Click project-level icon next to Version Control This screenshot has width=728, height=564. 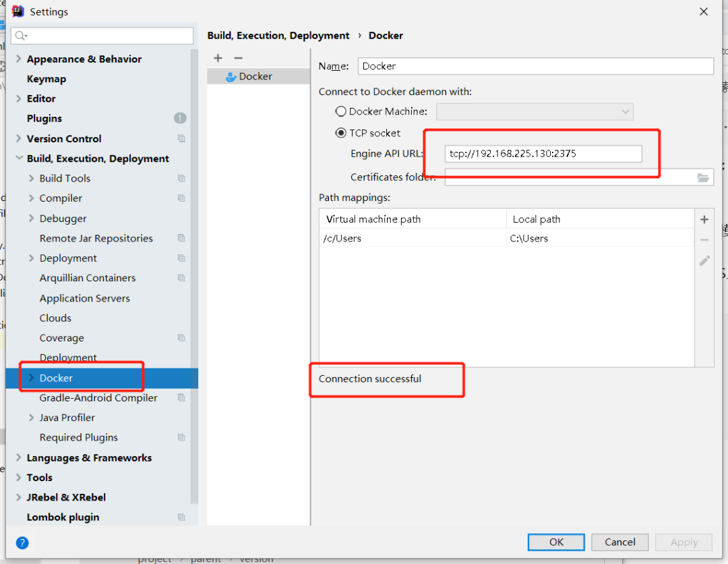pos(181,138)
